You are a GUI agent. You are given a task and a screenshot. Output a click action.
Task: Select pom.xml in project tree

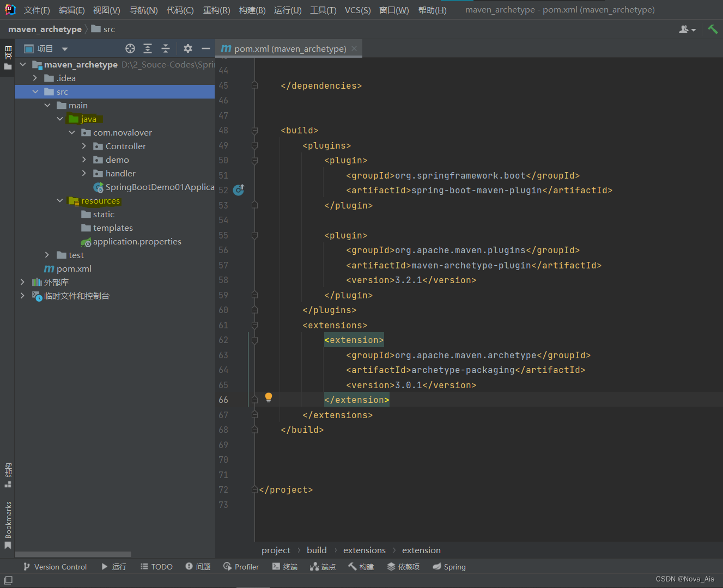[x=68, y=268]
